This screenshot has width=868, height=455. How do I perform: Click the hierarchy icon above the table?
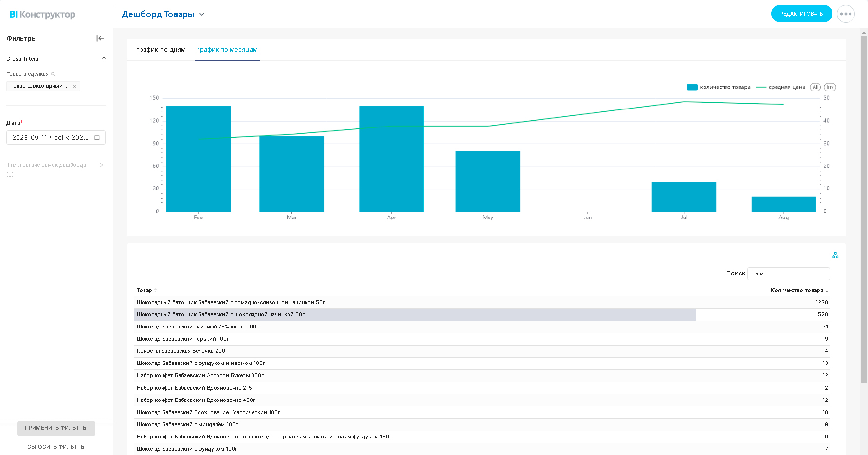(835, 255)
